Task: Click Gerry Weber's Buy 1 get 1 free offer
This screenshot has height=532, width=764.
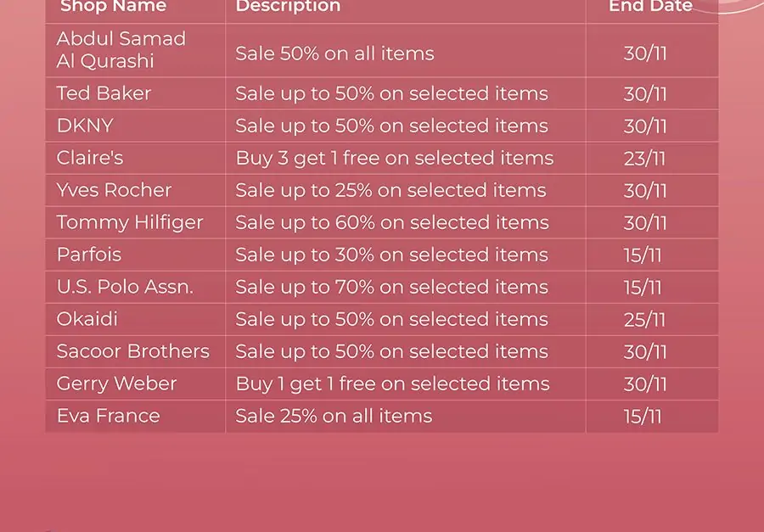Action: tap(393, 384)
